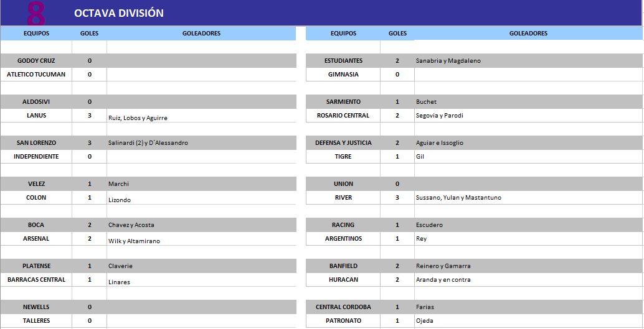
Task: Select the INDEPENDIENTE team cell
Action: point(36,156)
